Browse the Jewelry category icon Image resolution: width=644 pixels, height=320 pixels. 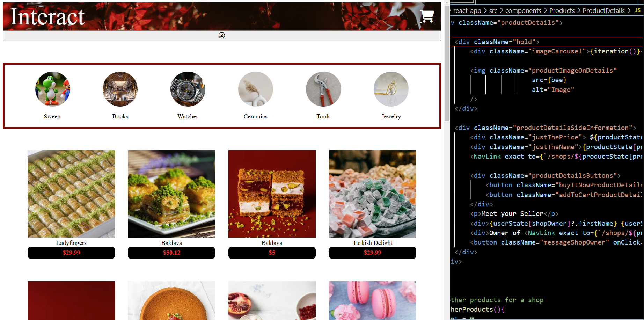(391, 89)
